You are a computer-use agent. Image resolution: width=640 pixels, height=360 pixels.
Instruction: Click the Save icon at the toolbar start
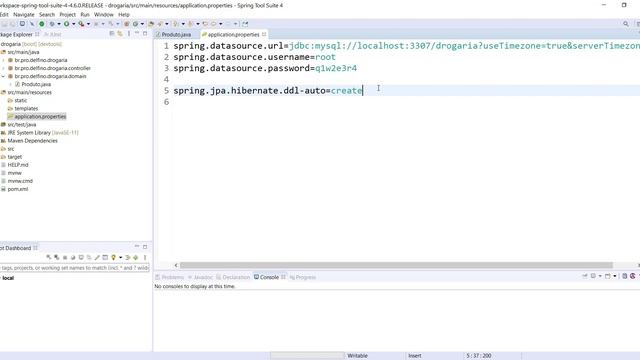coord(4,24)
